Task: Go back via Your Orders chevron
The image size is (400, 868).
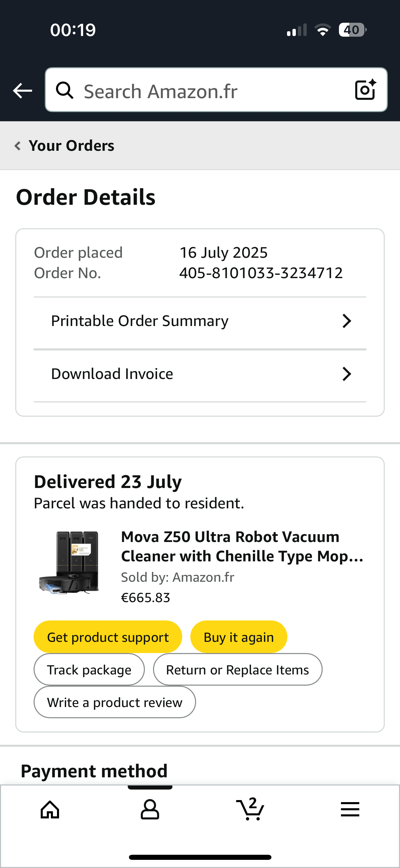Action: 18,146
